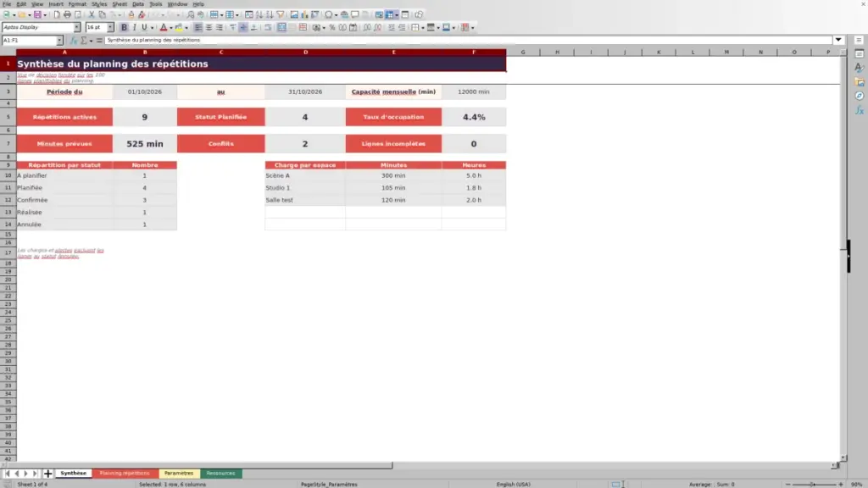Viewport: 868px width, 488px height.
Task: Click the Sort Ascending icon
Action: pyautogui.click(x=259, y=14)
